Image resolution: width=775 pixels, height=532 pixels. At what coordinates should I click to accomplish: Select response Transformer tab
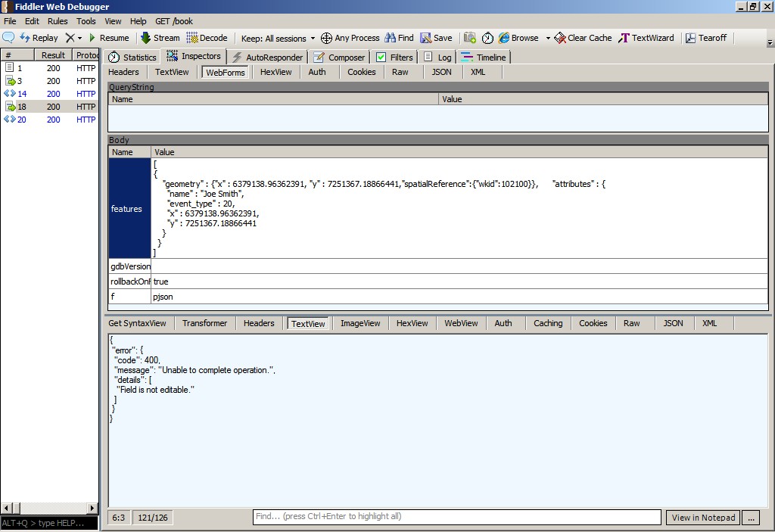point(204,323)
